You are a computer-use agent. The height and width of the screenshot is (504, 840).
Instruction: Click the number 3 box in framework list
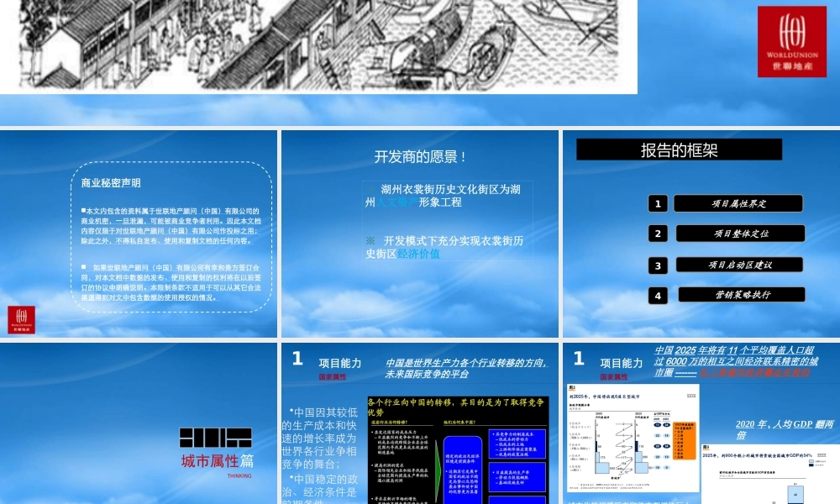tap(658, 265)
